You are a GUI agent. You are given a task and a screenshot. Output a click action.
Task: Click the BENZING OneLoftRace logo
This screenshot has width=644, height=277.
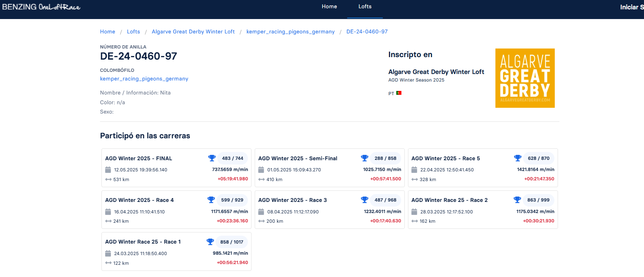41,7
